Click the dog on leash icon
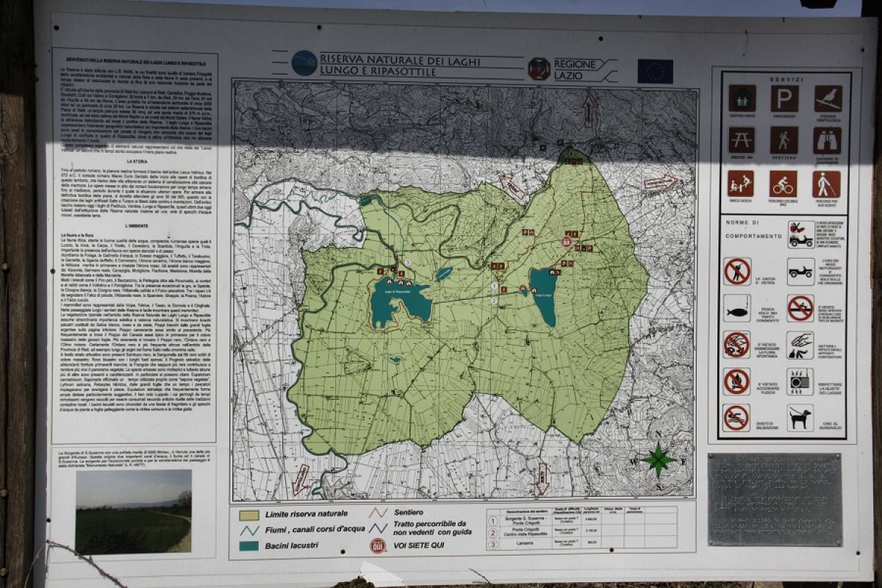The image size is (882, 588). tap(801, 417)
